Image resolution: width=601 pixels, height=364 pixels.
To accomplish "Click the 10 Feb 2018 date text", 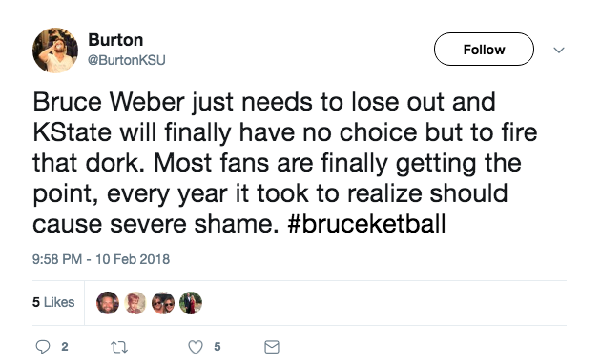I will (x=133, y=259).
